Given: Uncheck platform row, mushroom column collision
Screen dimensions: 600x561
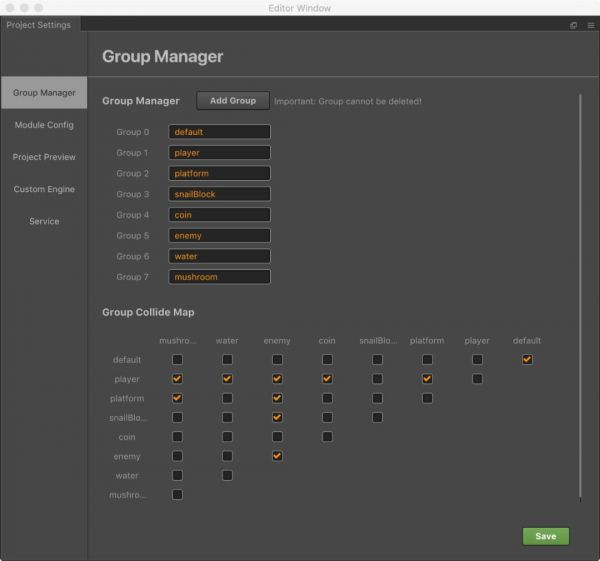Looking at the screenshot, I should tap(177, 398).
